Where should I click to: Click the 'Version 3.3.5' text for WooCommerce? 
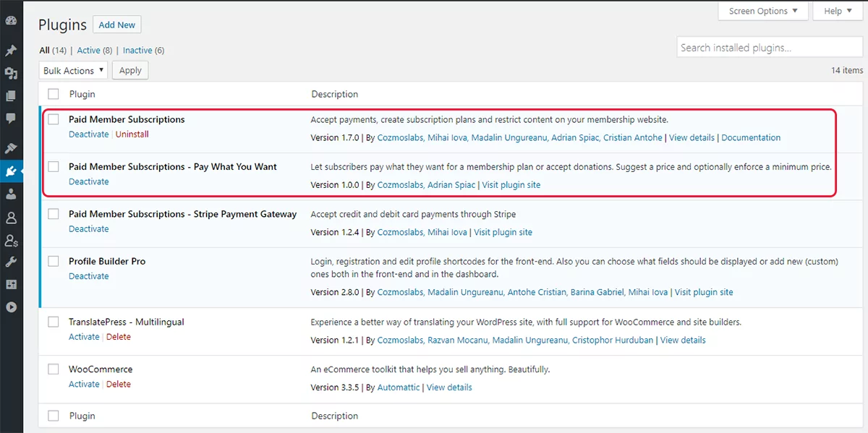click(x=336, y=387)
